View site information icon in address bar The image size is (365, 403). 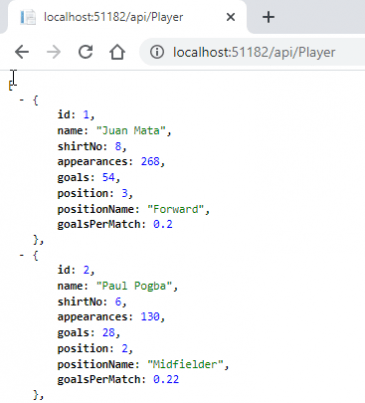[x=157, y=52]
